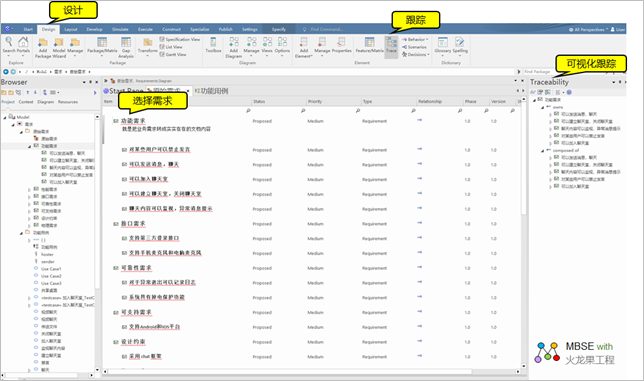Viewport: 644px width, 381px height.
Task: Open element Properties from ribbon
Action: (341, 45)
